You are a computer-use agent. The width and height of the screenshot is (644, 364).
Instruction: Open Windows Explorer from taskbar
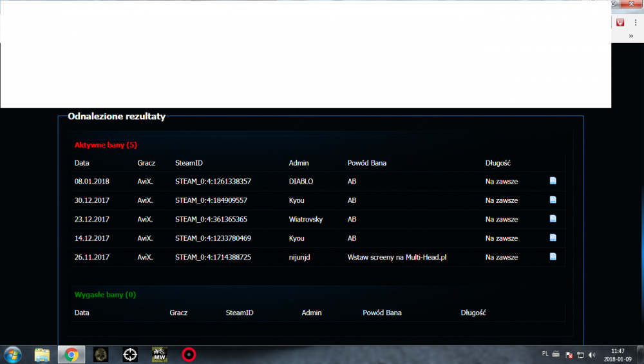pos(42,354)
